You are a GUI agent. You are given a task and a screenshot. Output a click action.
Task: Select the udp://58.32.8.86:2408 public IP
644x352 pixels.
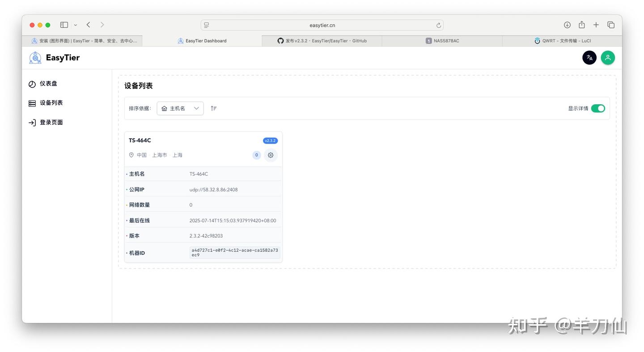coord(214,190)
